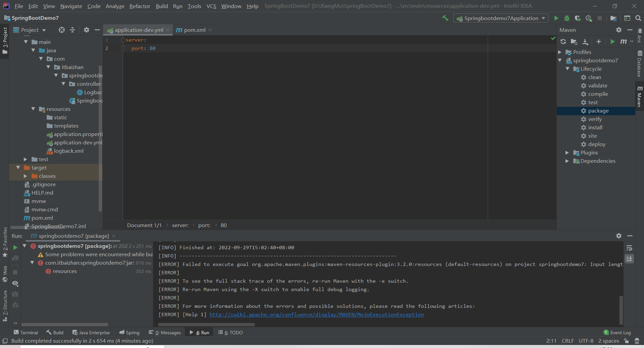The height and width of the screenshot is (348, 644).
Task: Click Search Everywhere magnifier icon
Action: 638,18
